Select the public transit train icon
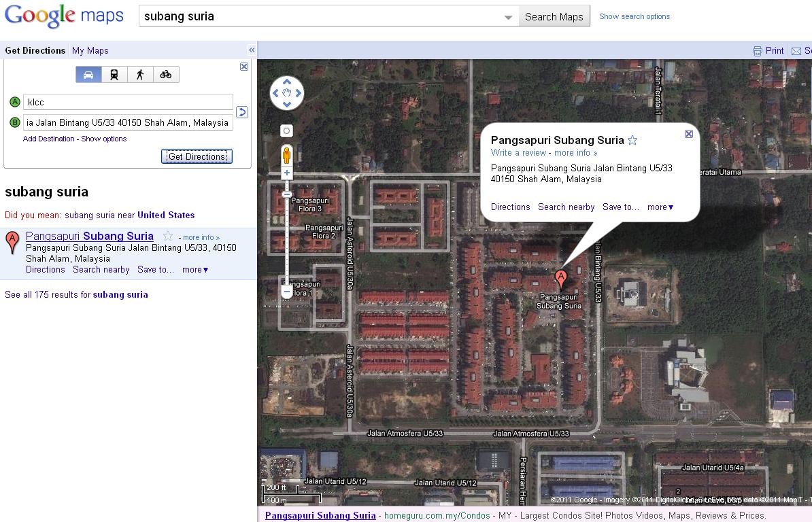812x522 pixels. (x=114, y=75)
